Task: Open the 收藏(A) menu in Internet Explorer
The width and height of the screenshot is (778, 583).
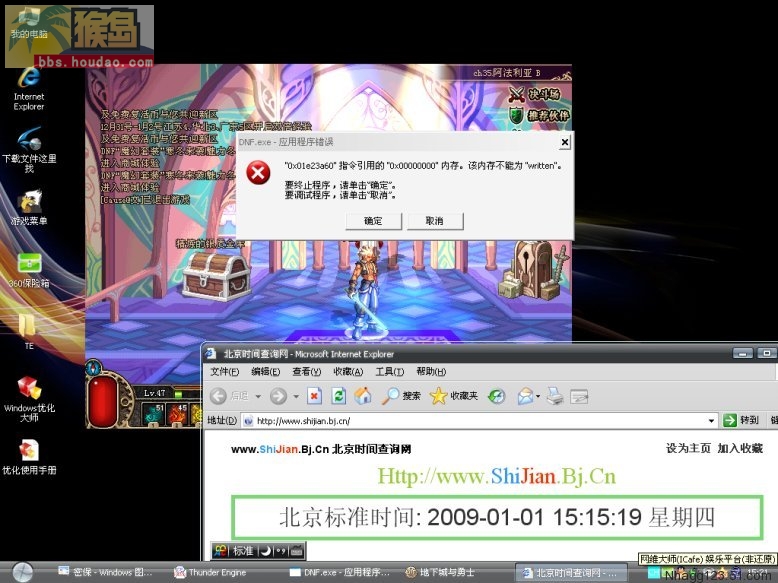Action: coord(348,372)
